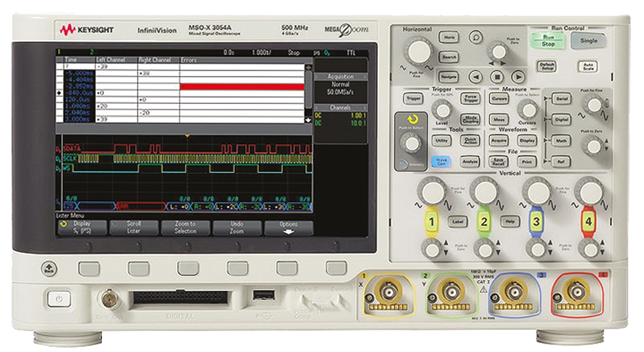Click the Meas key
The height and width of the screenshot is (352, 644).
click(x=499, y=119)
